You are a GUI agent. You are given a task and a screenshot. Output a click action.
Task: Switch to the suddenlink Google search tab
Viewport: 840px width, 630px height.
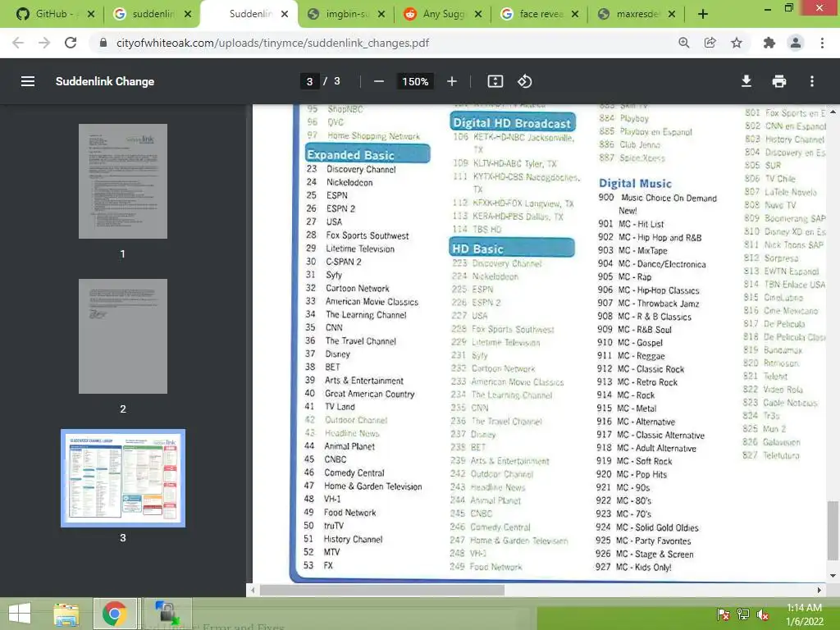click(153, 14)
